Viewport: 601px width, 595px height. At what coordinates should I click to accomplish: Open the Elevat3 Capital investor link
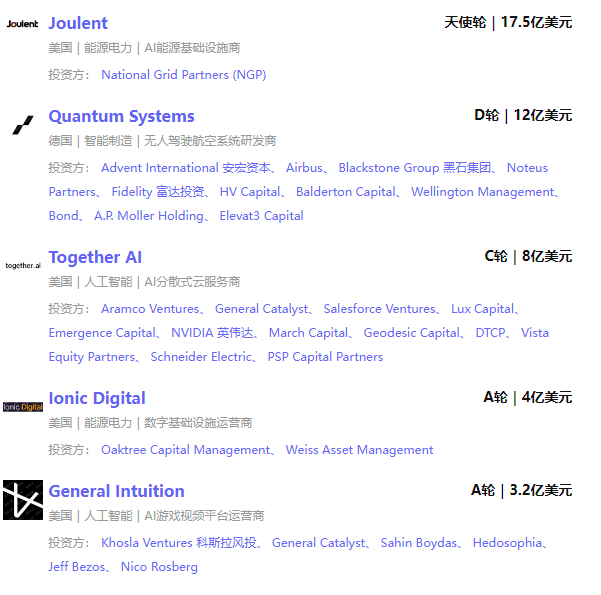(x=261, y=216)
